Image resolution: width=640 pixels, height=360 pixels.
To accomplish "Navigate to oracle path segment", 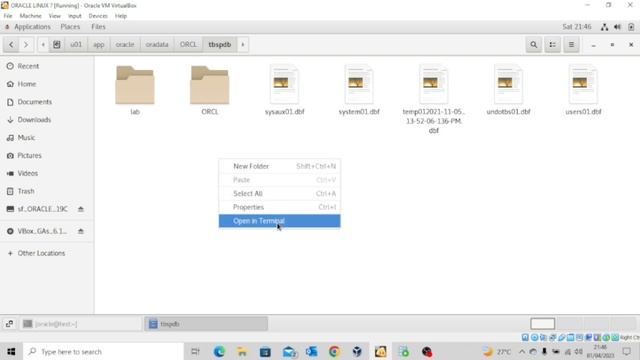I will [124, 44].
